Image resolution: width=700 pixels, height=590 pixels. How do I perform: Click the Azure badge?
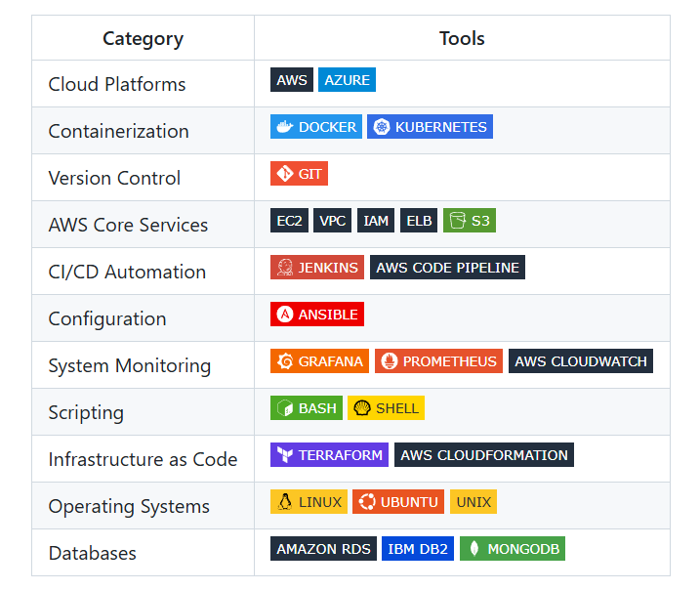(x=347, y=80)
